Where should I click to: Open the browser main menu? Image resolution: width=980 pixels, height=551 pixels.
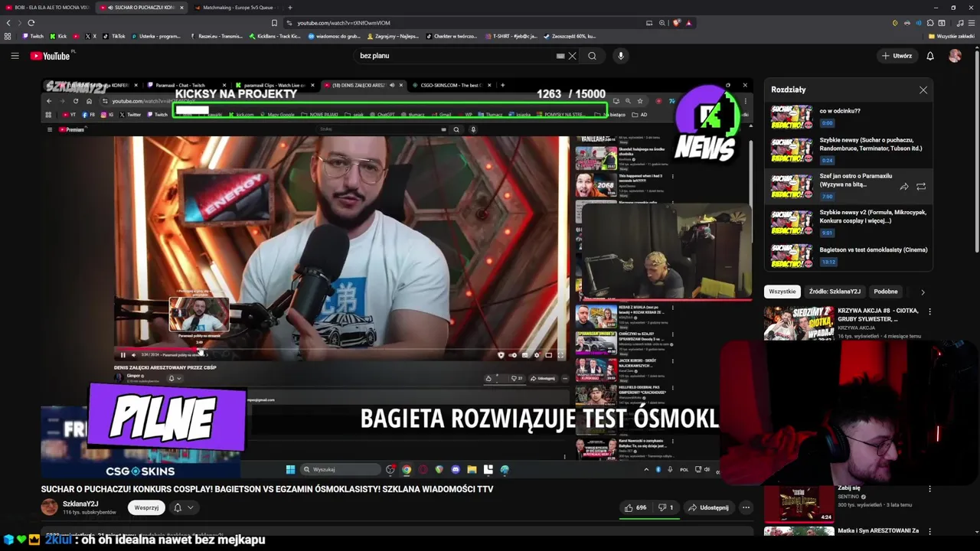tap(971, 23)
